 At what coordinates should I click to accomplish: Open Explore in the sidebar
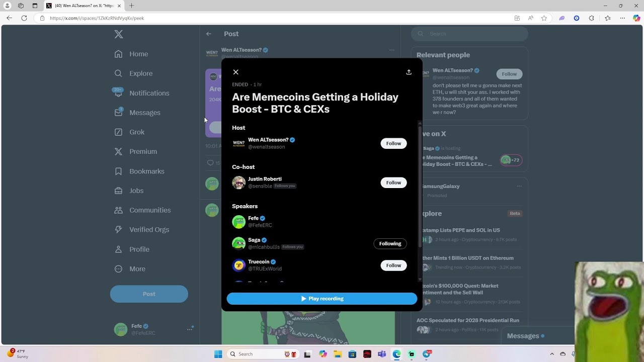pyautogui.click(x=133, y=73)
